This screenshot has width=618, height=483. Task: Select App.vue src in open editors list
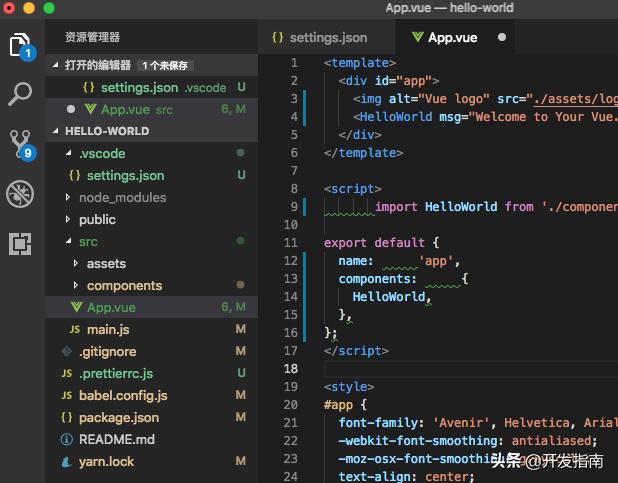(x=152, y=109)
